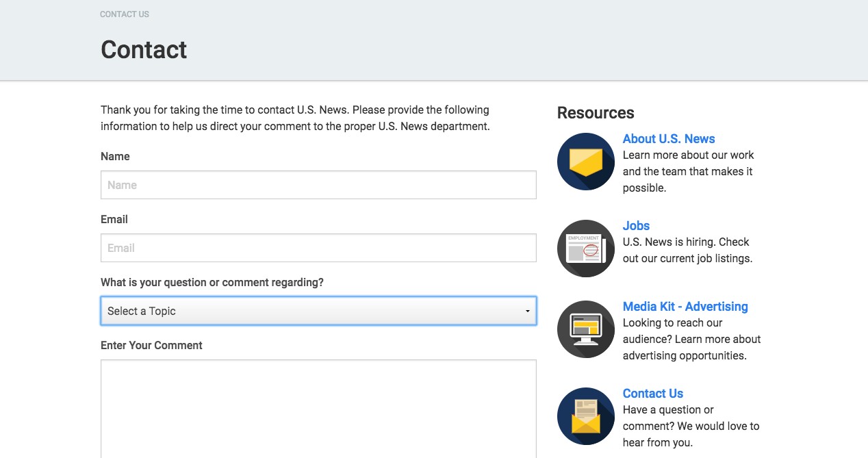Viewport: 868px width, 458px height.
Task: Click inside the Enter Your Comment box
Action: click(318, 409)
